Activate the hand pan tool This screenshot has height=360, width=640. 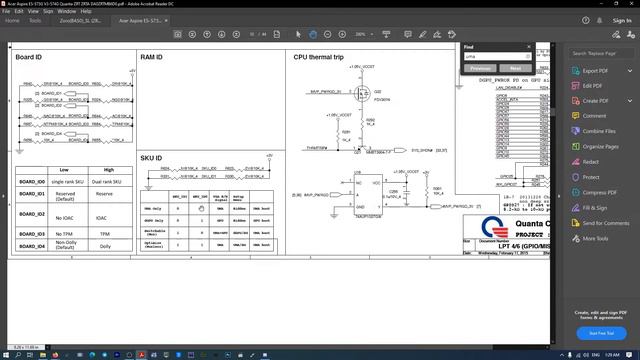coord(313,35)
